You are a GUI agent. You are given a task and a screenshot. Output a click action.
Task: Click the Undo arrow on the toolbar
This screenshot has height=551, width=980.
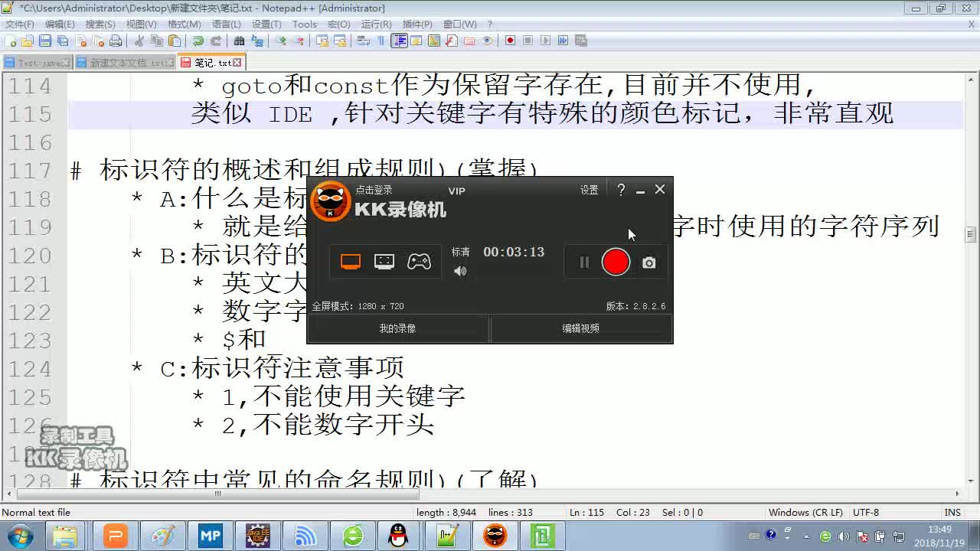coord(195,42)
